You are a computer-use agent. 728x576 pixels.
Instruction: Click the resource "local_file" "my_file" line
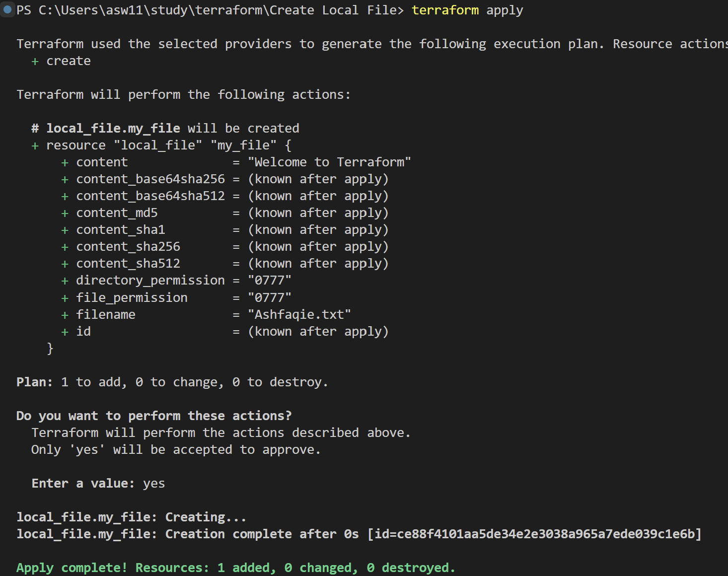pos(161,145)
